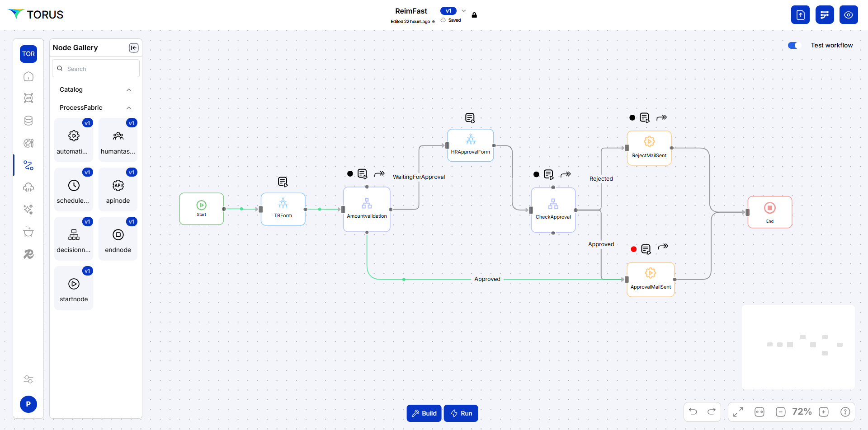Select the database icon in left sidebar
This screenshot has height=430, width=868.
(28, 121)
